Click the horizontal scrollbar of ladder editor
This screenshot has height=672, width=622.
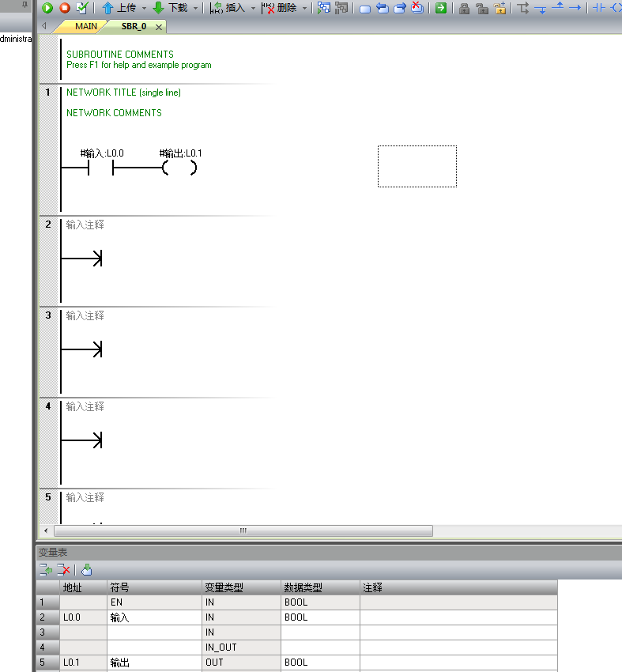(x=242, y=530)
